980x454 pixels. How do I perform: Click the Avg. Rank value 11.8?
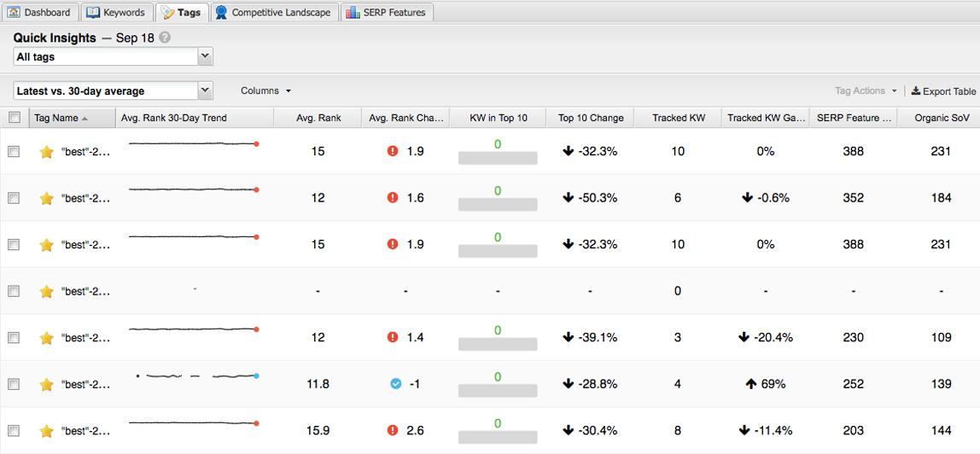[318, 384]
